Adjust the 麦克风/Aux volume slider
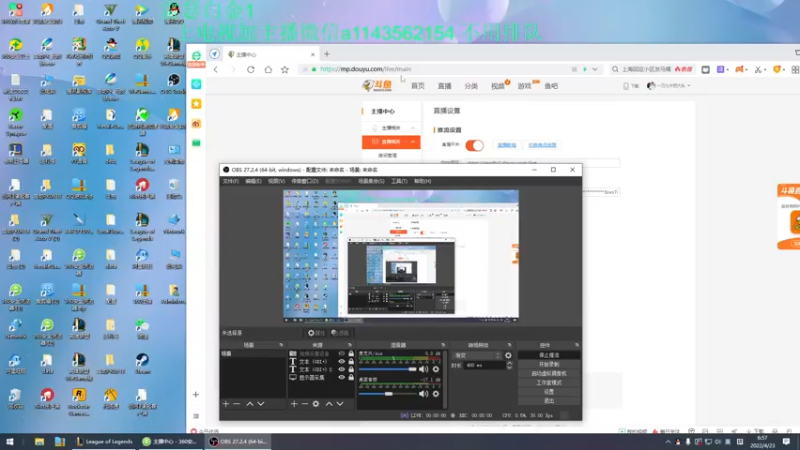The height and width of the screenshot is (450, 800). click(x=388, y=369)
